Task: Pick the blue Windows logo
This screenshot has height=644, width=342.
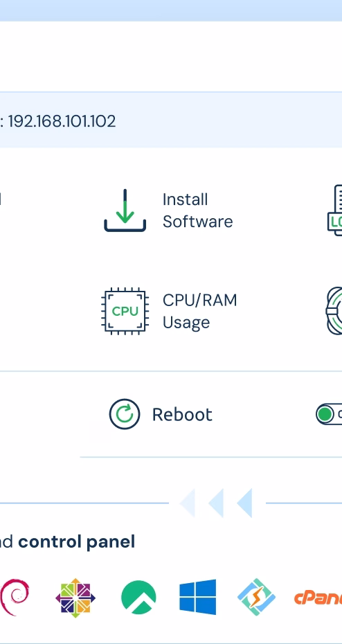Action: (x=197, y=597)
